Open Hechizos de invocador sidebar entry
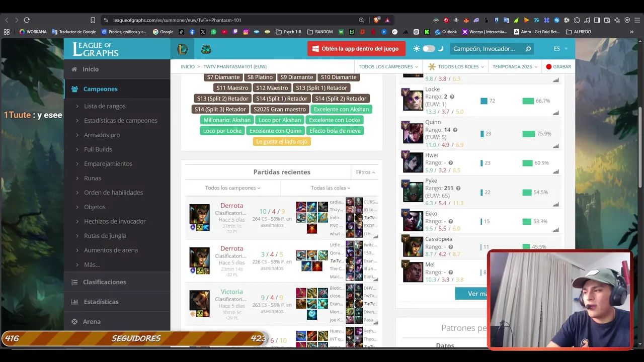 pyautogui.click(x=115, y=221)
